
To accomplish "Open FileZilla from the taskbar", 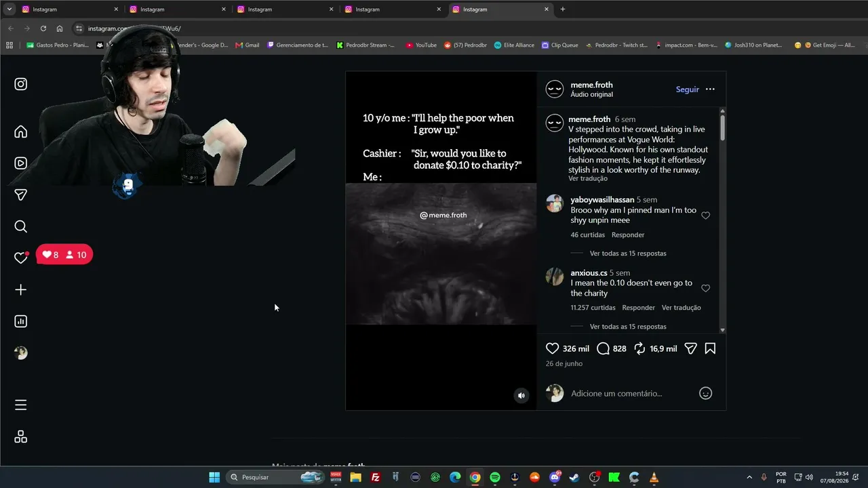I will tap(376, 477).
